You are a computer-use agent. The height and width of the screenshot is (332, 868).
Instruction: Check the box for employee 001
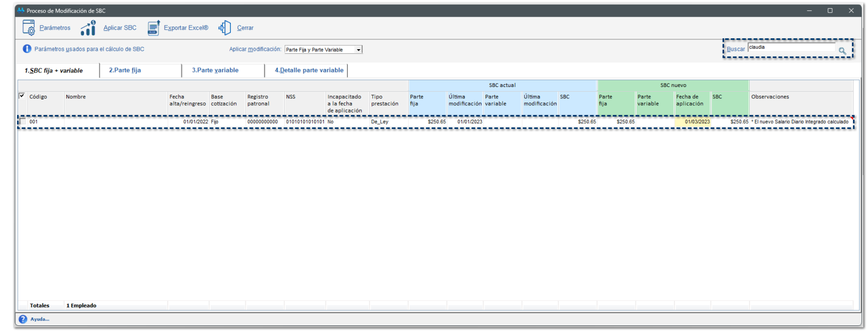[x=22, y=122]
